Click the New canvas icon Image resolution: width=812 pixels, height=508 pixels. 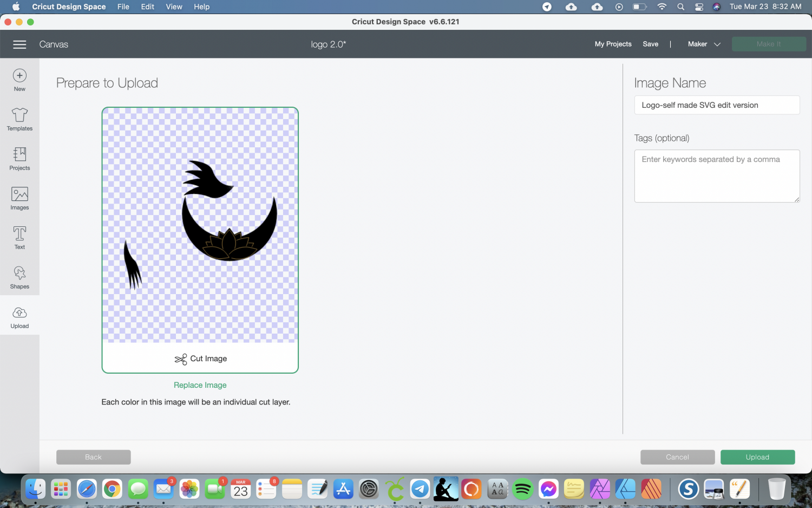(x=19, y=80)
